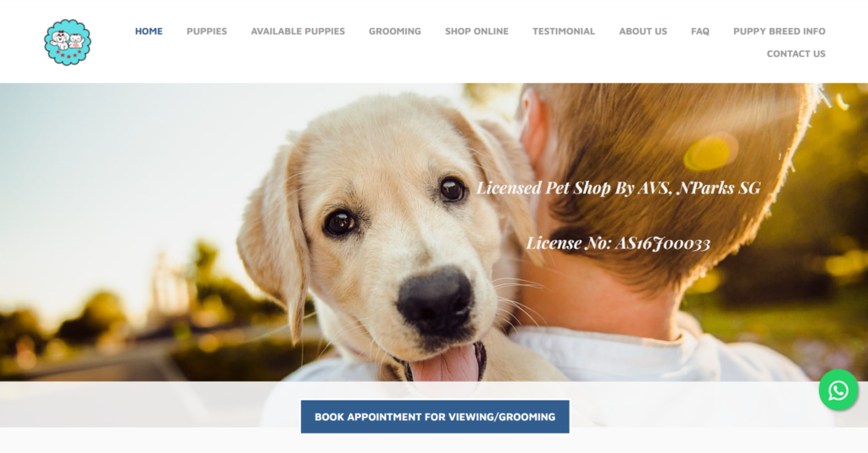Screen dimensions: 868x453
Task: Click the License No: AS16J00033 text
Action: 618,243
